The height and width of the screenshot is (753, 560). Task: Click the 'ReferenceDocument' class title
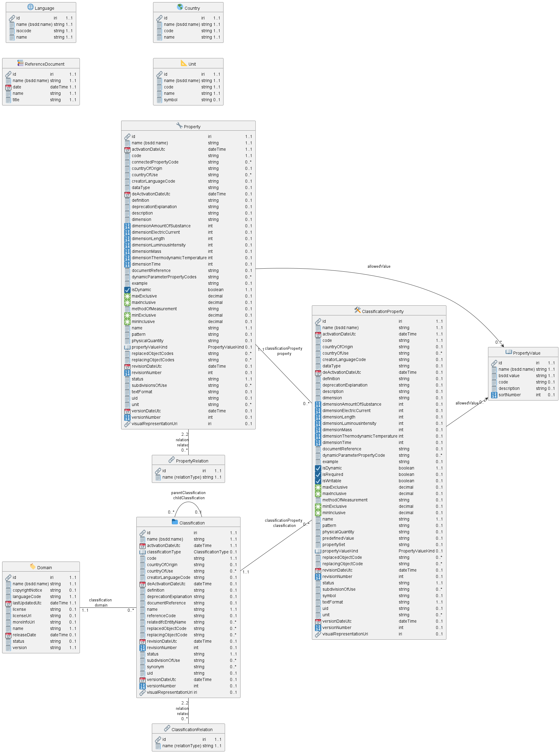[x=44, y=64]
